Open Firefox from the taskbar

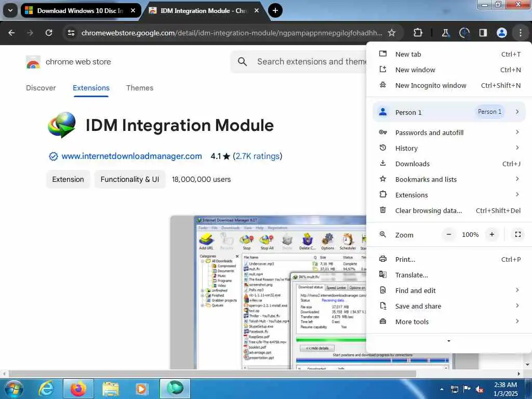78,389
